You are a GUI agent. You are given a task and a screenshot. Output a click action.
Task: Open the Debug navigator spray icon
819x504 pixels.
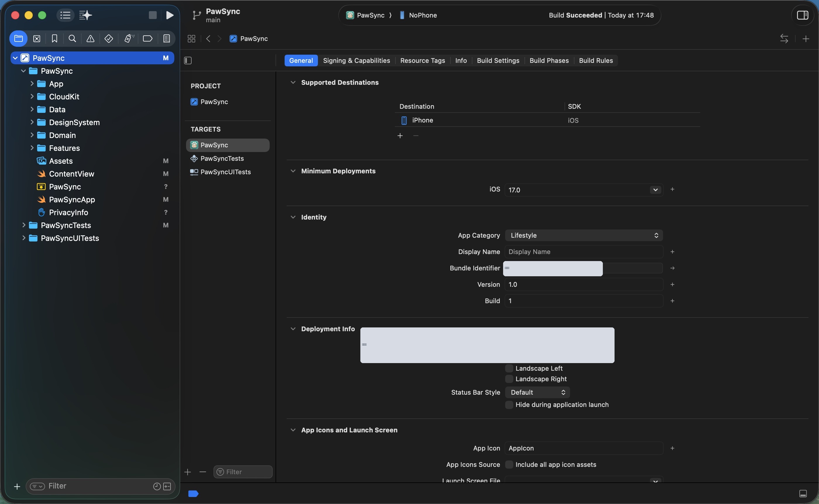pos(129,39)
